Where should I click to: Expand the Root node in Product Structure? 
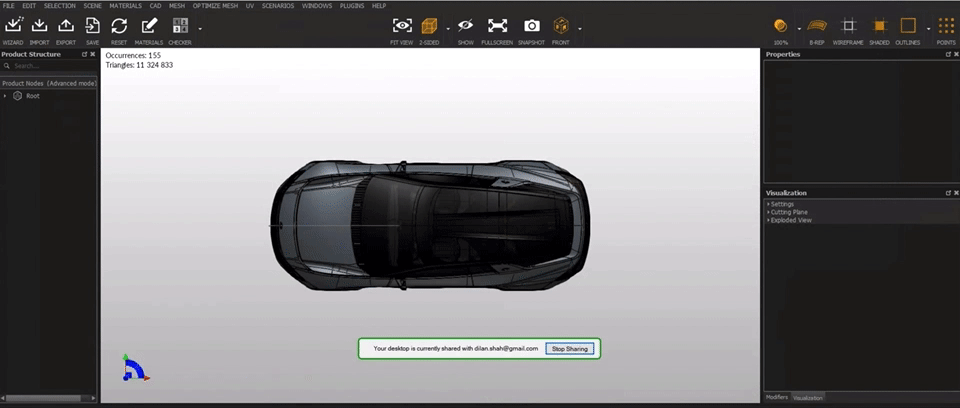point(5,96)
